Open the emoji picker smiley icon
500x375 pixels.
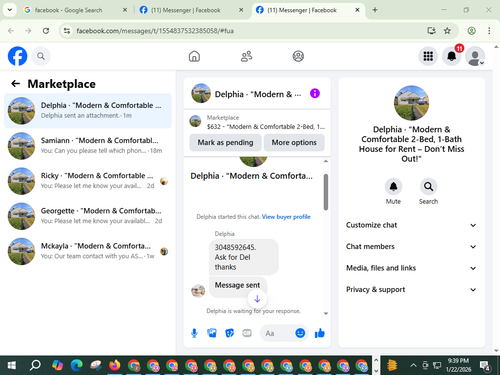[300, 333]
